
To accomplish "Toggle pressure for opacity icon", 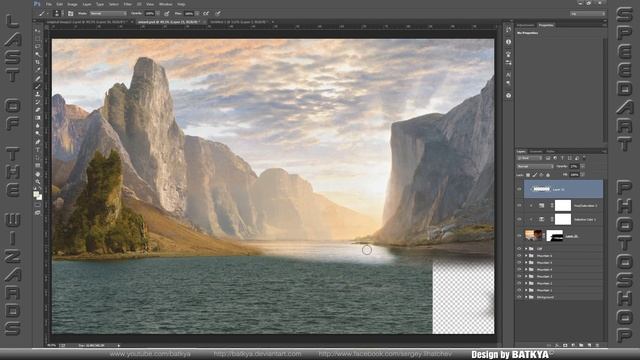I will coord(167,13).
